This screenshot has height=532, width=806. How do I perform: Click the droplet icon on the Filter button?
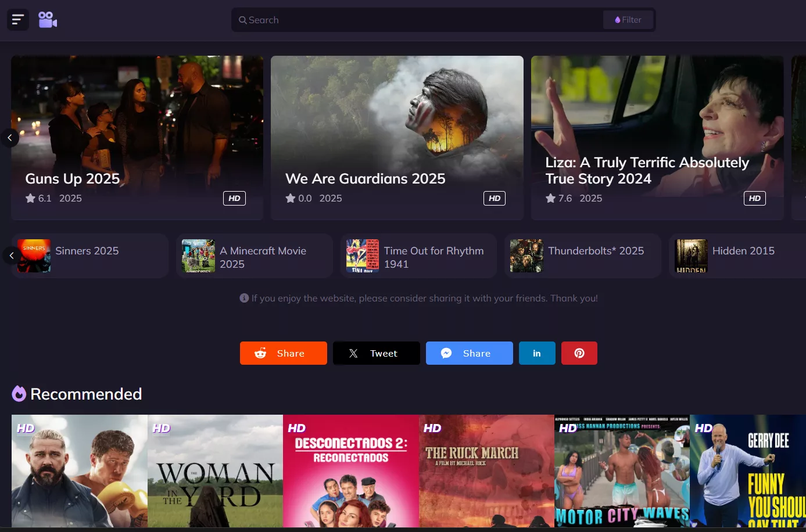tap(618, 19)
